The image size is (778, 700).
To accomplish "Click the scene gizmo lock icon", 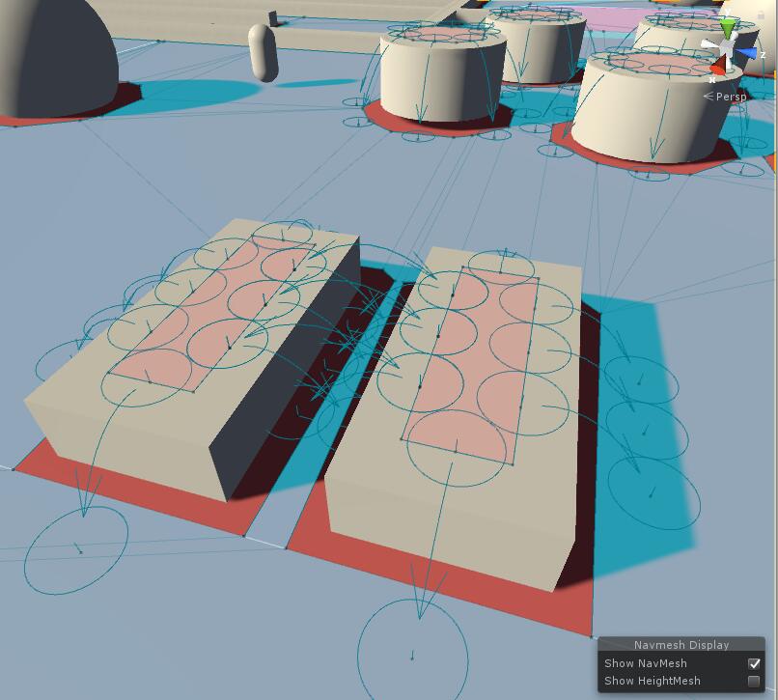I will click(x=762, y=14).
